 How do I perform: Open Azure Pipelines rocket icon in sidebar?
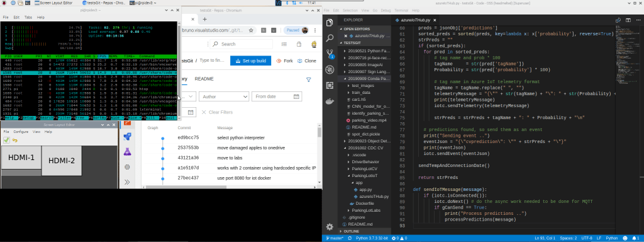click(x=127, y=137)
